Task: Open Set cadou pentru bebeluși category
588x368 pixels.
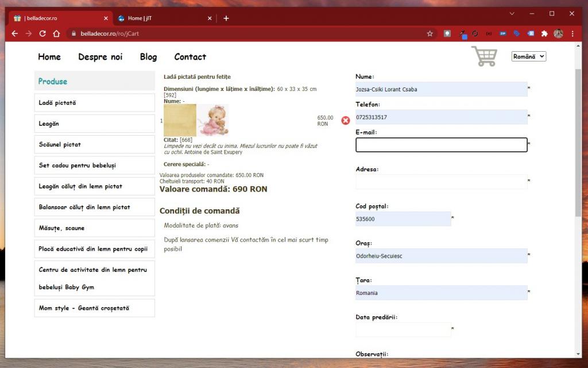Action: (95, 166)
